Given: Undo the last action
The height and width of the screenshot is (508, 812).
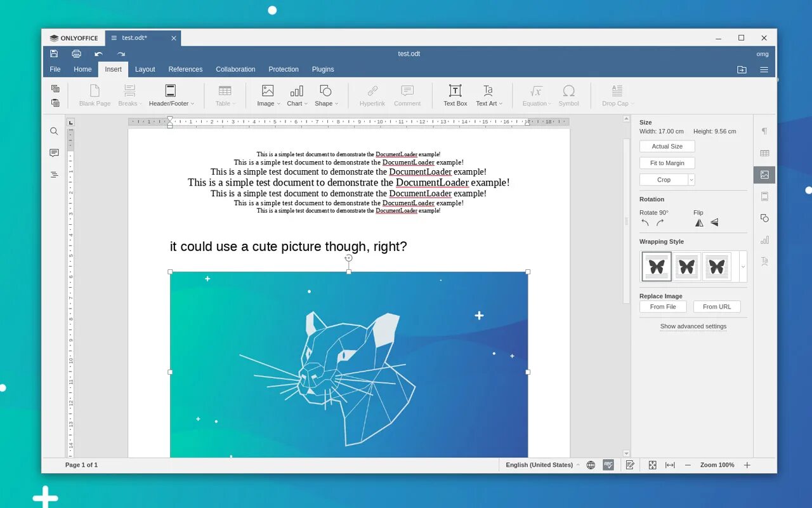Looking at the screenshot, I should click(98, 54).
